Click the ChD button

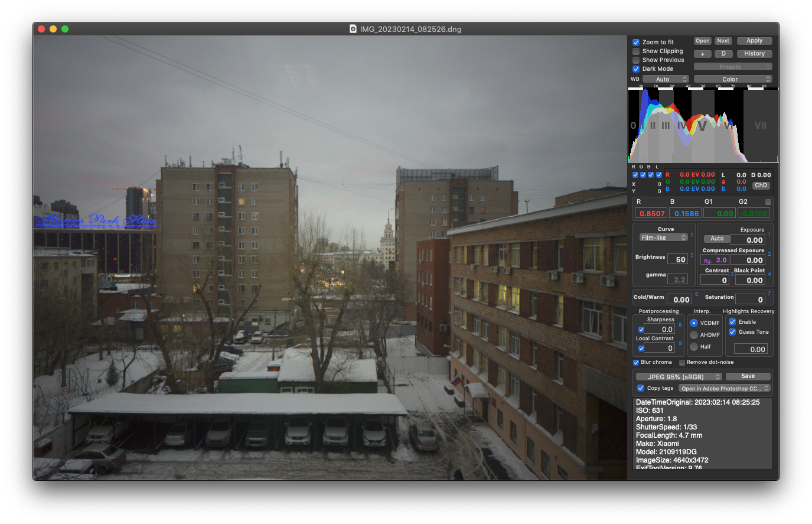tap(761, 185)
